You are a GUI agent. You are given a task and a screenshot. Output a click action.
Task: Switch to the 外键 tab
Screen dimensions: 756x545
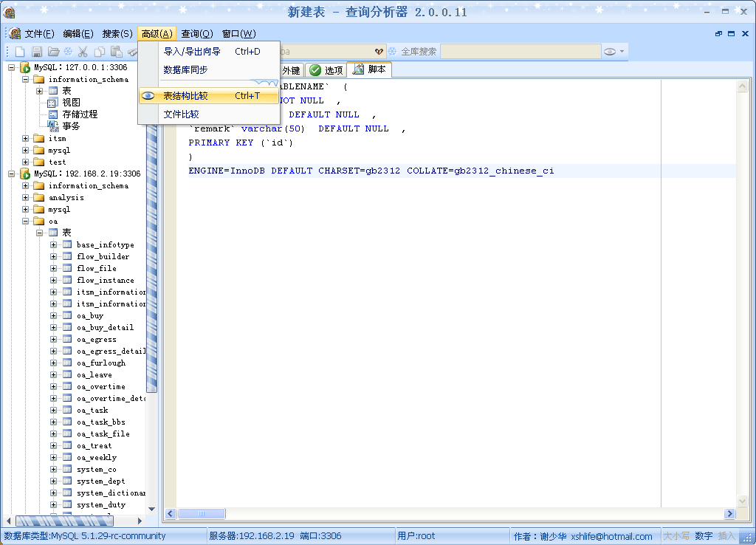pos(291,70)
